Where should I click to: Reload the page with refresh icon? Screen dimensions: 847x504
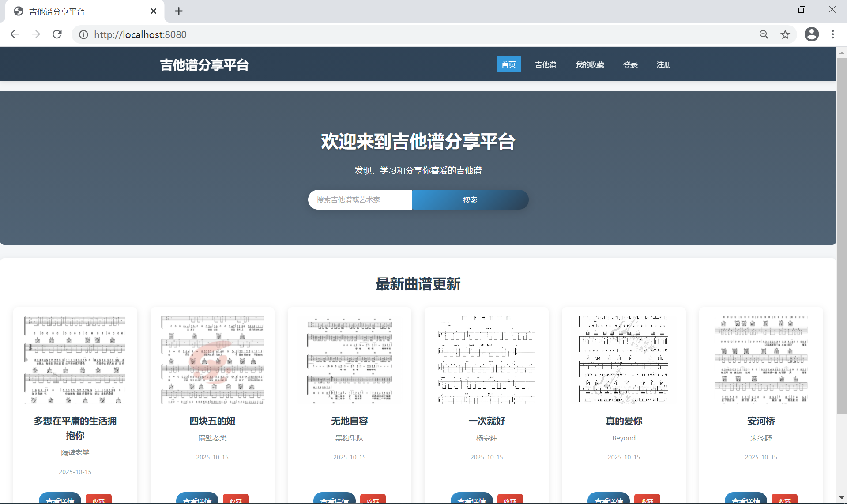click(x=57, y=34)
